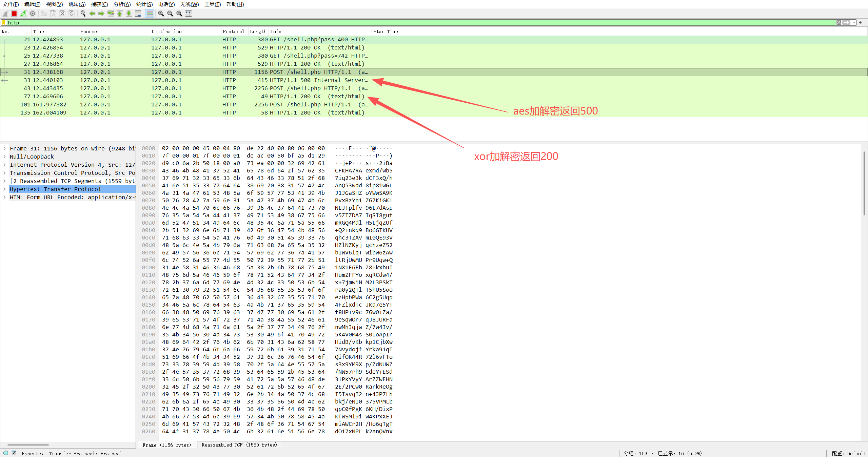868x457 pixels.
Task: Open the 统计(S) menu
Action: (144, 4)
